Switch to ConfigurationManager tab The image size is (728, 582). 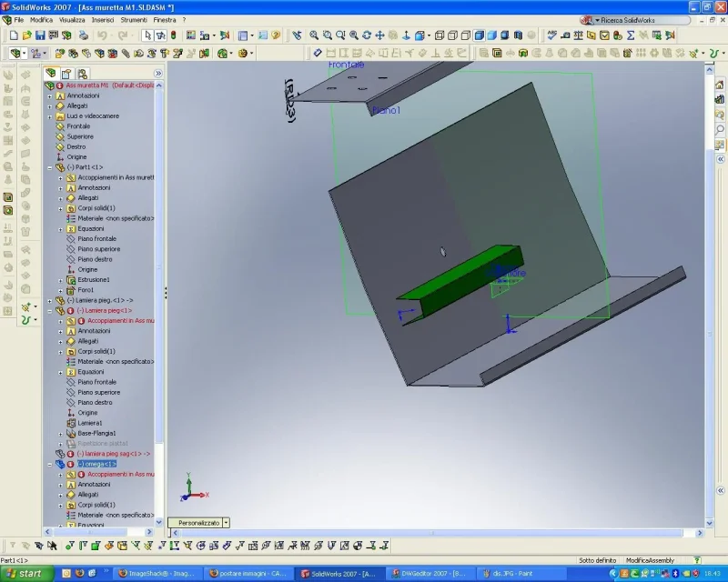tap(82, 74)
